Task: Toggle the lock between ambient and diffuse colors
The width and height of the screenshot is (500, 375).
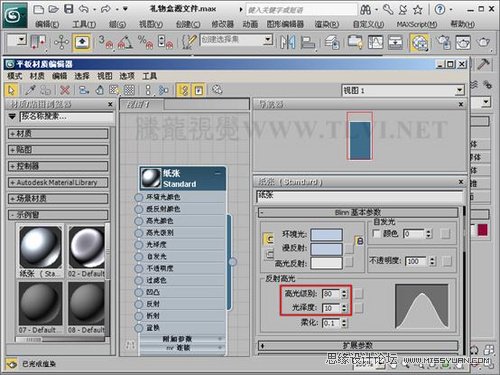Action: click(x=268, y=239)
